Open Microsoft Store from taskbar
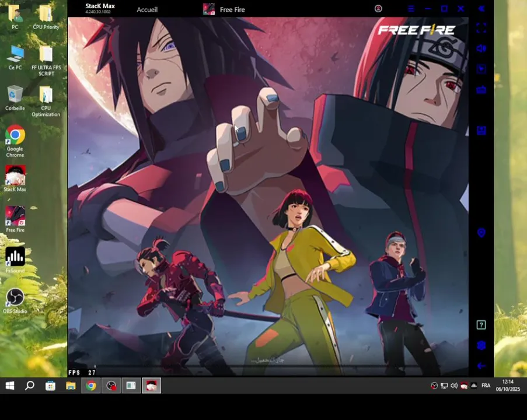Image resolution: width=527 pixels, height=420 pixels. point(50,386)
